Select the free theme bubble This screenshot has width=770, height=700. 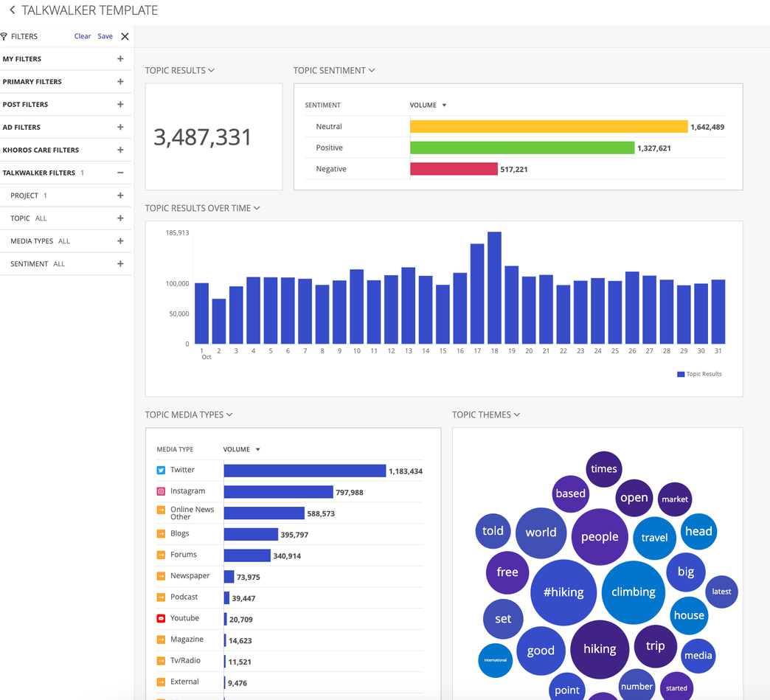point(507,572)
